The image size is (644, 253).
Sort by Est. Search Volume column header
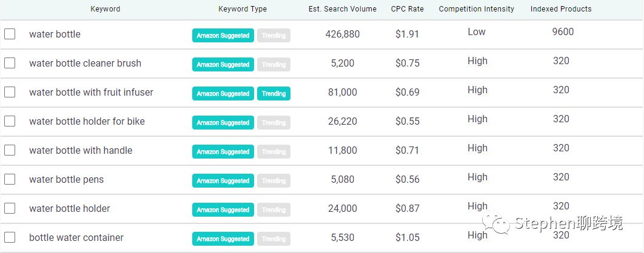343,9
